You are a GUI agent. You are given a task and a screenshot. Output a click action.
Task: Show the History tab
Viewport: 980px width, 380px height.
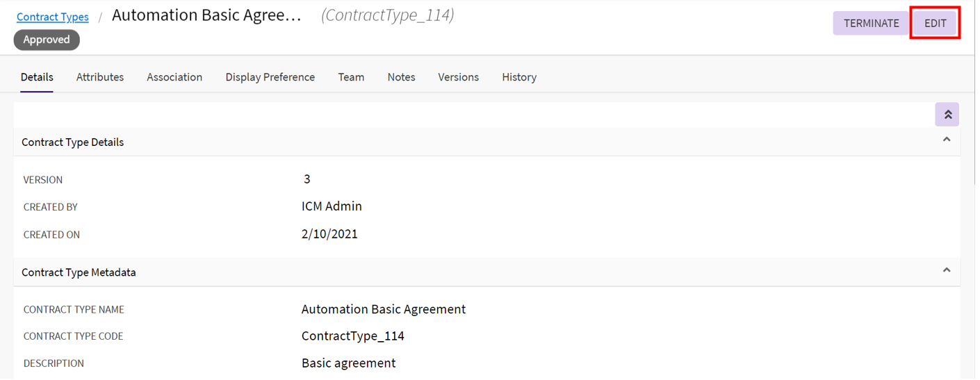click(x=519, y=77)
